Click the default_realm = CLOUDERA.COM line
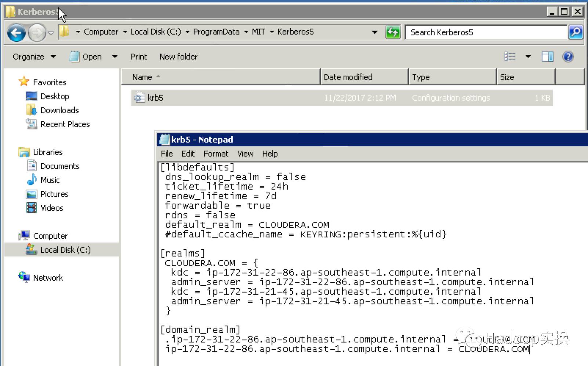This screenshot has height=366, width=588. pyautogui.click(x=247, y=225)
